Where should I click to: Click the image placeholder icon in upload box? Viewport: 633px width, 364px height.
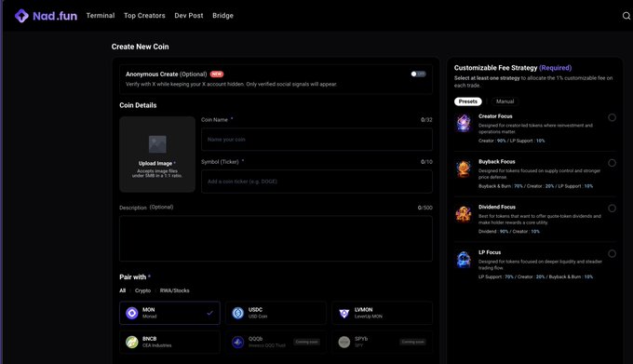157,144
